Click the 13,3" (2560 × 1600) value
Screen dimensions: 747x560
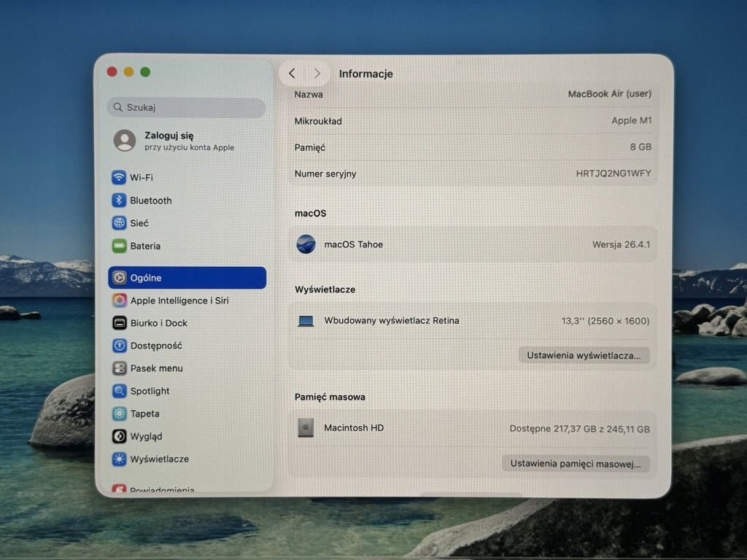tap(605, 321)
